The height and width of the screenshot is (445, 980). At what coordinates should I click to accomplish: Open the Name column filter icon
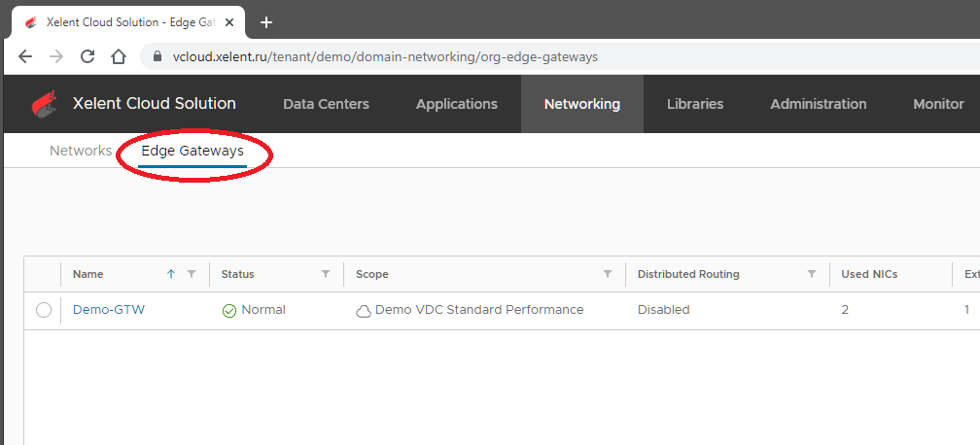[x=192, y=274]
